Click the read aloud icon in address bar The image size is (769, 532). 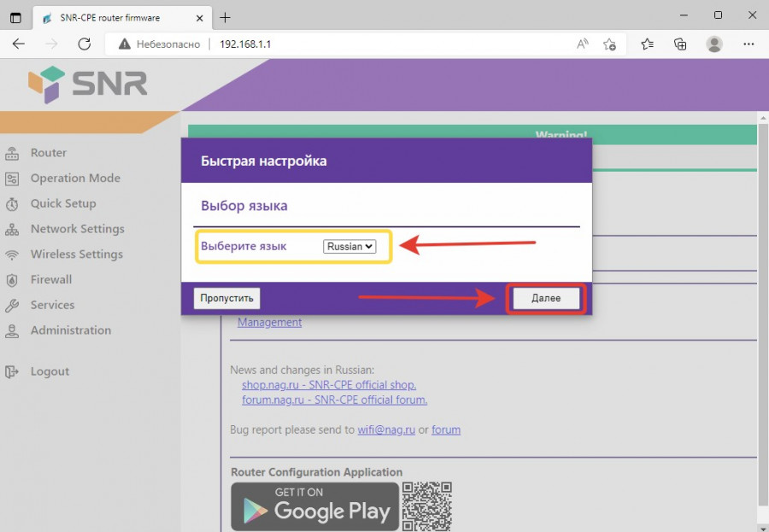(583, 44)
